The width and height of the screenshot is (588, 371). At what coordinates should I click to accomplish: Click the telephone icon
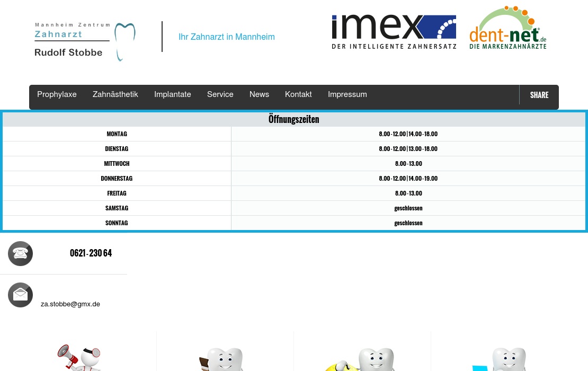click(x=20, y=253)
